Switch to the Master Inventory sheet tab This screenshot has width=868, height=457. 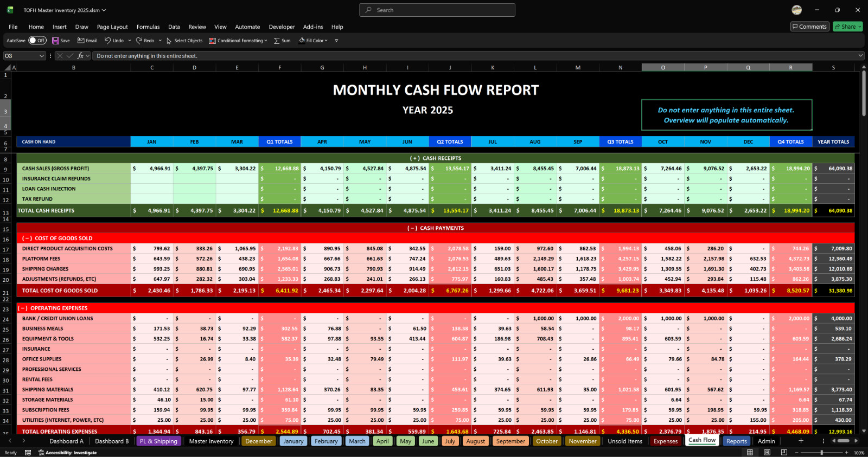tap(211, 441)
